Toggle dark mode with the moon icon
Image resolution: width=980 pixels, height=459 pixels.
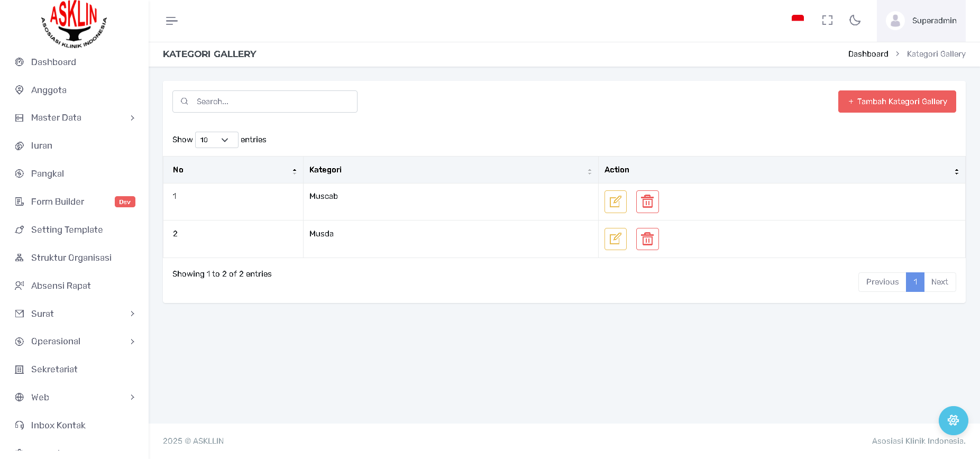pos(855,21)
